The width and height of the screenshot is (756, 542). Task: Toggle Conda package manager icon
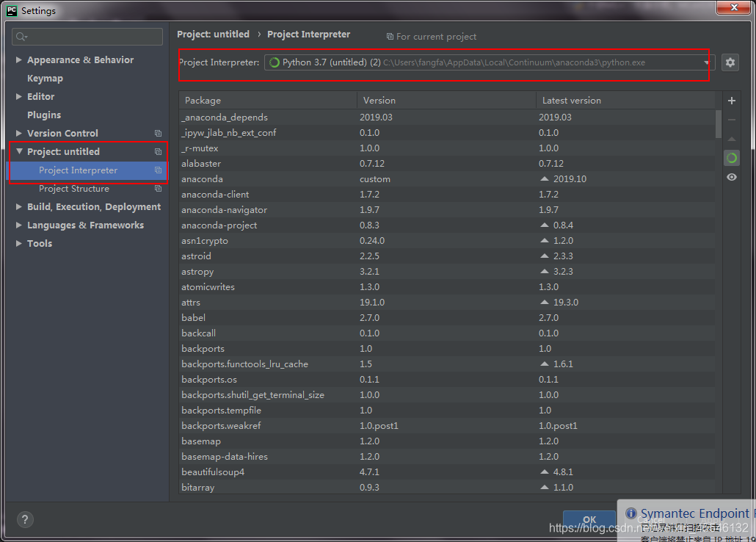click(731, 158)
